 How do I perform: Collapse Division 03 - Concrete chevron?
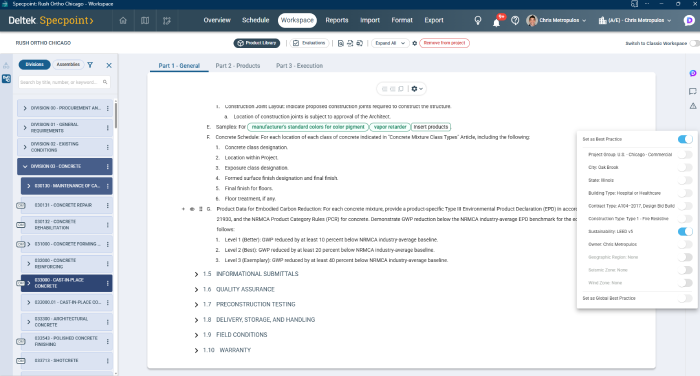pyautogui.click(x=25, y=167)
